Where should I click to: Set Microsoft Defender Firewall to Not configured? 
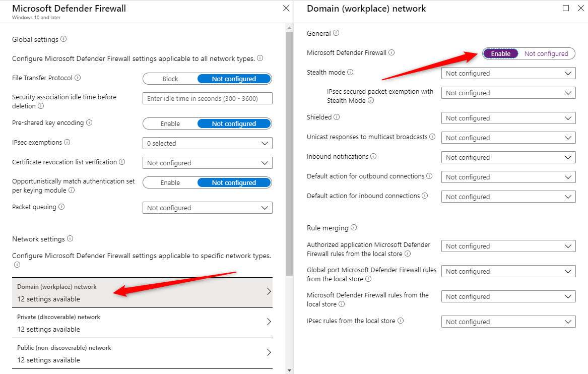pyautogui.click(x=546, y=53)
